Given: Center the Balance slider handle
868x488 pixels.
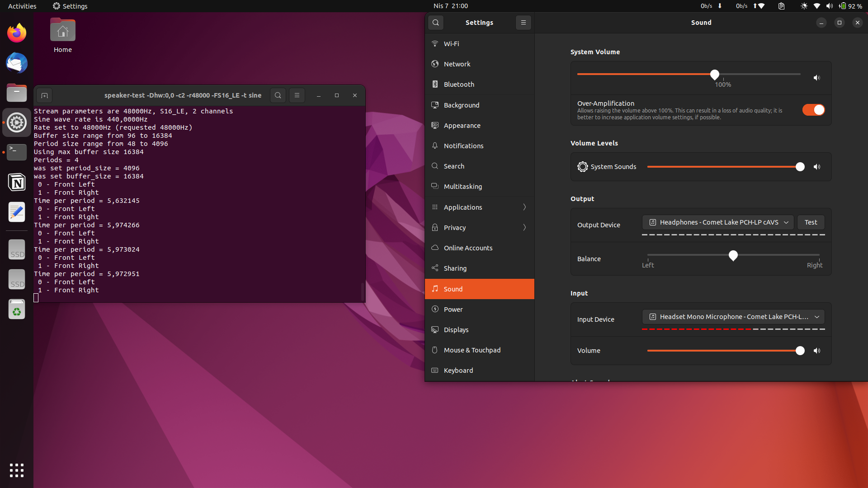Looking at the screenshot, I should coord(733,256).
